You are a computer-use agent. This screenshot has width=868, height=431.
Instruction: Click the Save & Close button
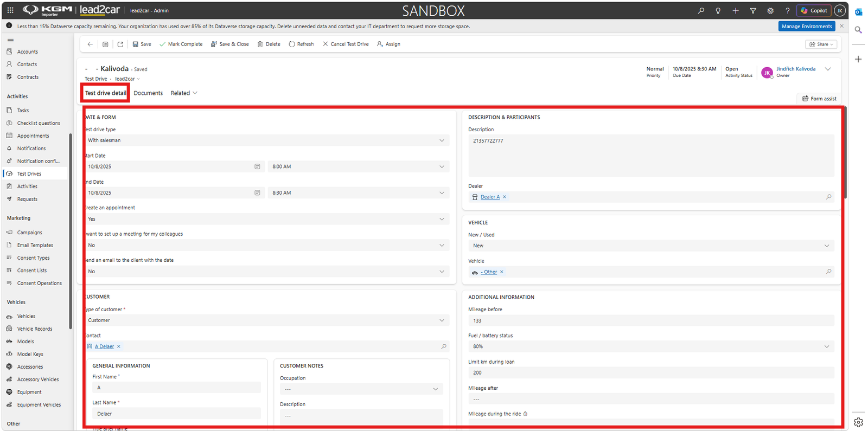230,44
